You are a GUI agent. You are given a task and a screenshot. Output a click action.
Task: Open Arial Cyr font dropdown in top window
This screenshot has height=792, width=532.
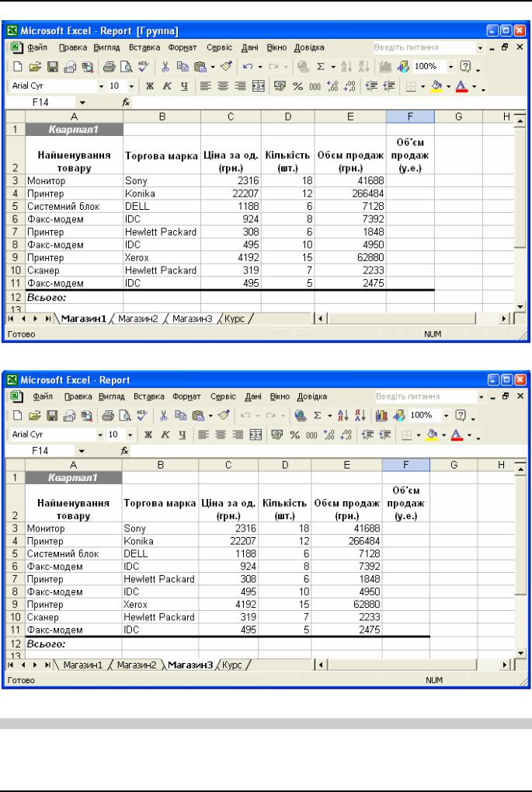pyautogui.click(x=102, y=86)
